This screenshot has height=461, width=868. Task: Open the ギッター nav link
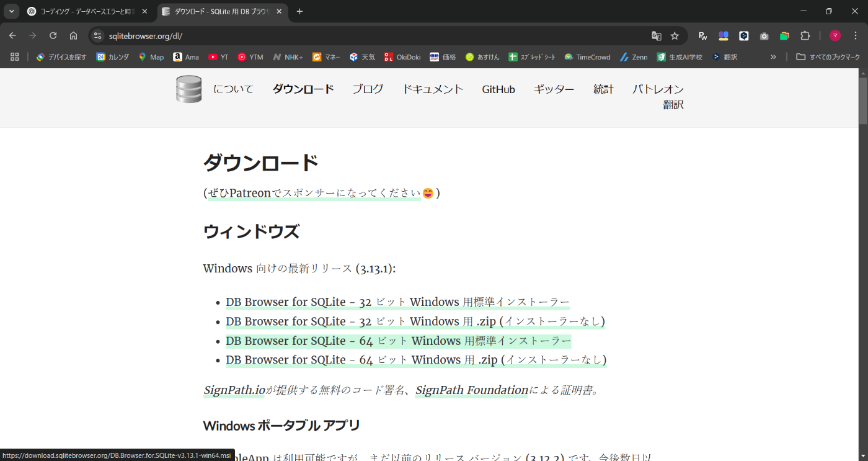(x=554, y=89)
